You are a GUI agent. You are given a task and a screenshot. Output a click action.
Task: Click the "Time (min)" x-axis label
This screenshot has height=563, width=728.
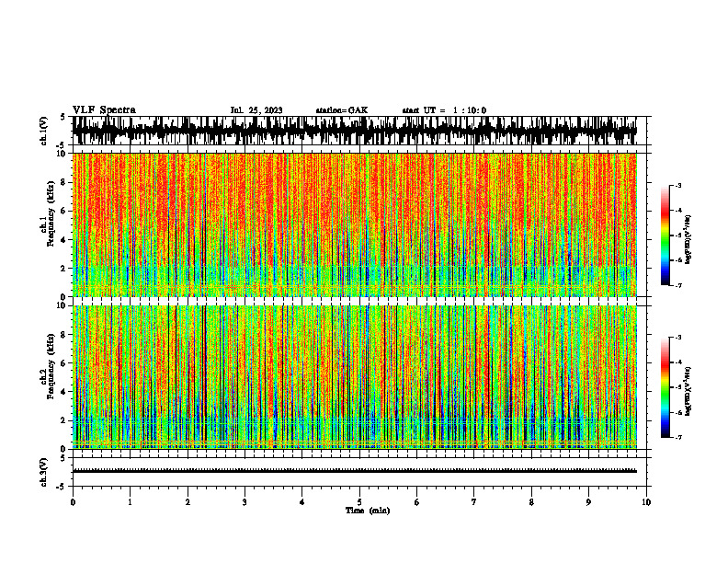coord(368,511)
